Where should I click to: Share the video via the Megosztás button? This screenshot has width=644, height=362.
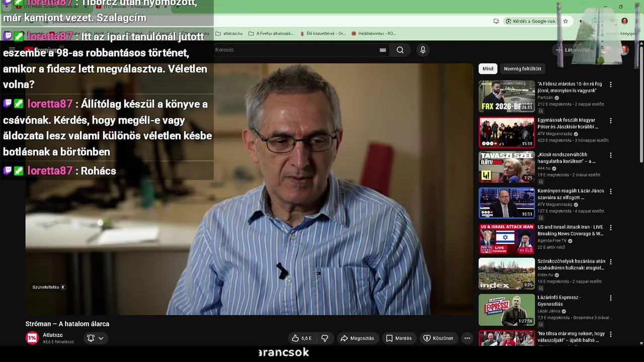357,338
